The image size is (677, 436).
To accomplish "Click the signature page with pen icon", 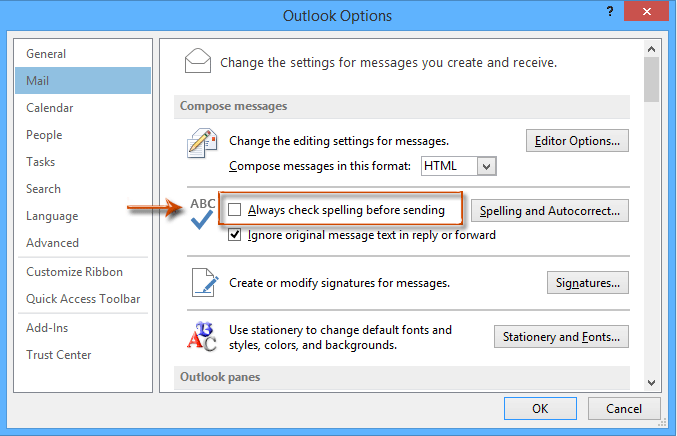I will (205, 283).
